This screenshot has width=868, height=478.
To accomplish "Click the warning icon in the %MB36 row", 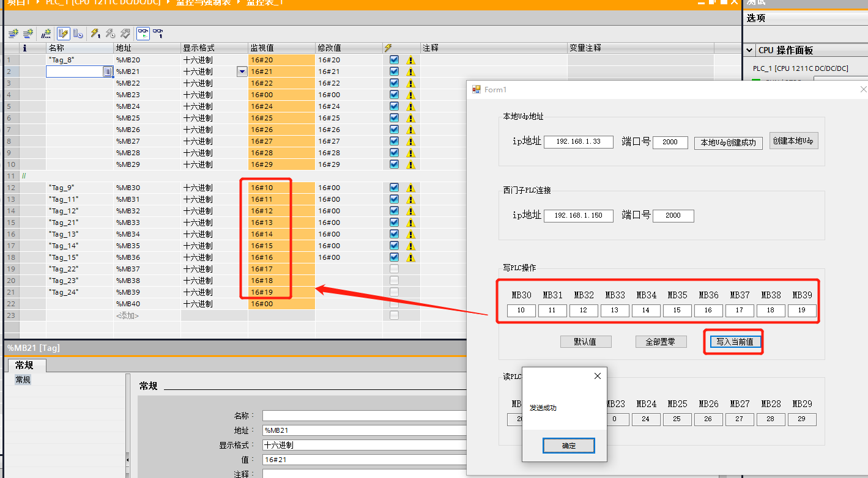I will click(x=410, y=257).
